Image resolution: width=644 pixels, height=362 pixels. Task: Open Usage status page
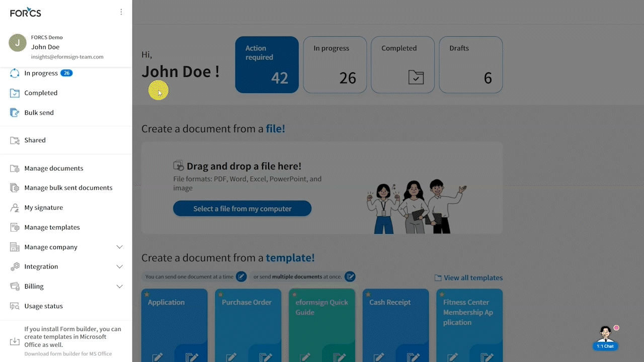[66, 306]
